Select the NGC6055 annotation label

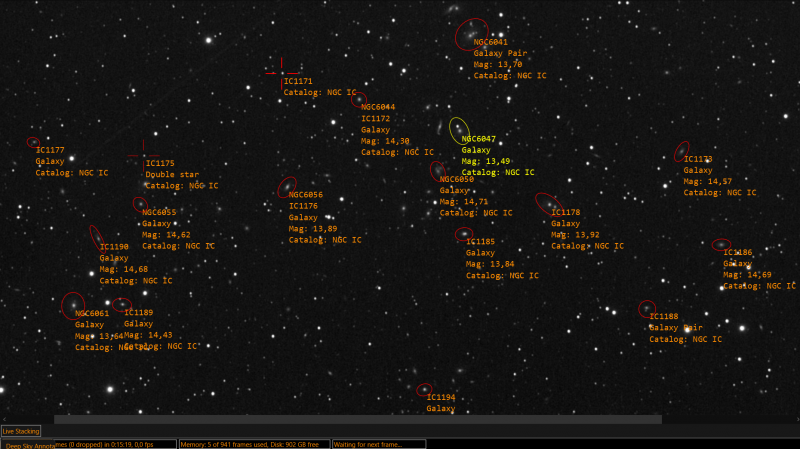coord(159,212)
